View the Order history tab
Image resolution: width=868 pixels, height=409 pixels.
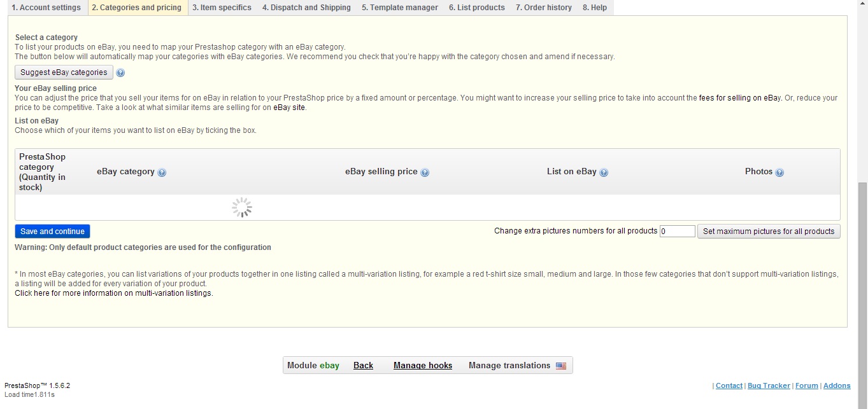coord(544,8)
